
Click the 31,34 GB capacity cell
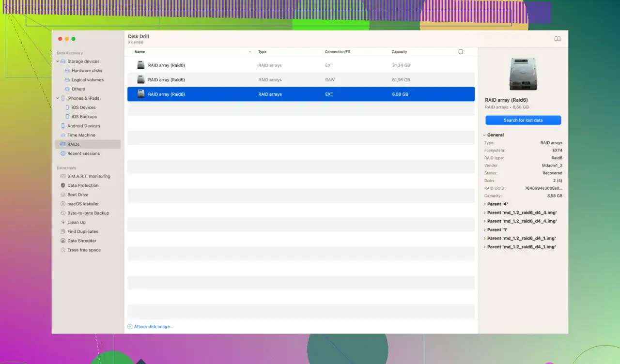point(401,65)
